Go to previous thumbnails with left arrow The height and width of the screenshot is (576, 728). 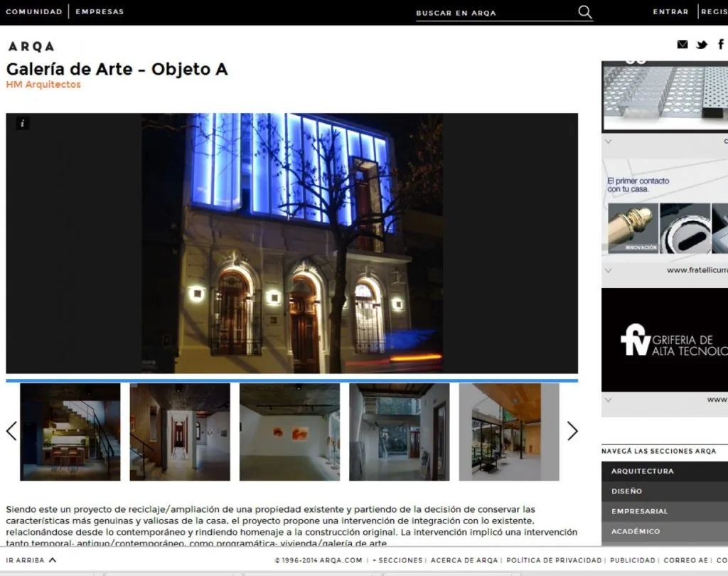(x=11, y=431)
